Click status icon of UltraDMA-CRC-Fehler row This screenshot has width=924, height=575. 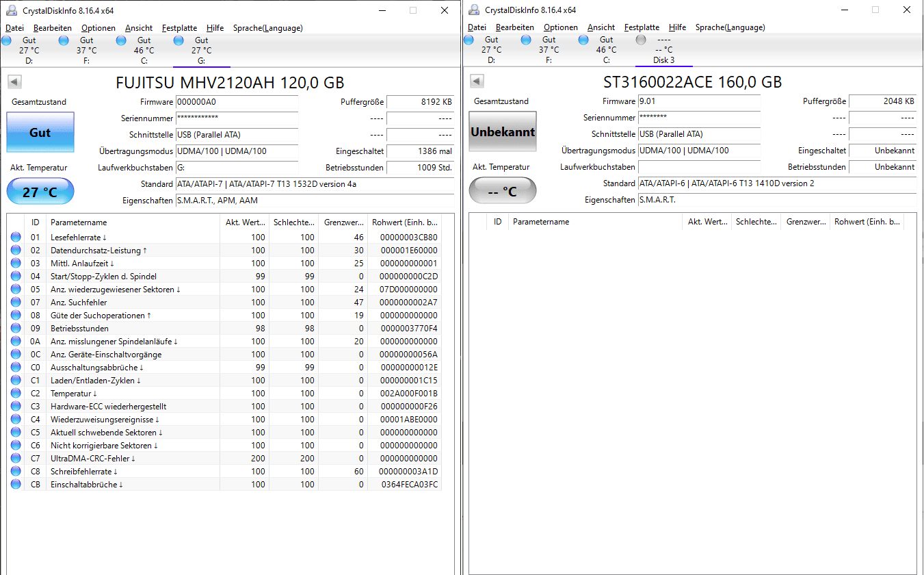(x=16, y=459)
